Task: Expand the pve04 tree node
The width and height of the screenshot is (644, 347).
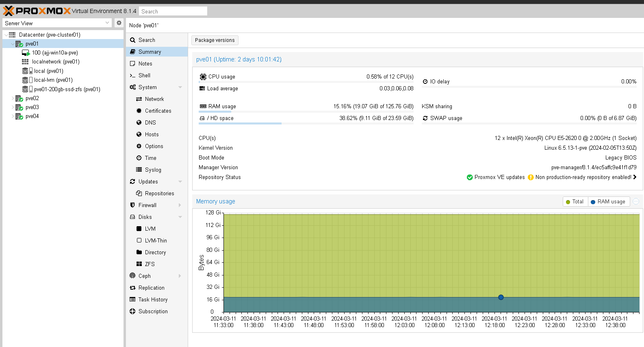Action: [x=12, y=116]
